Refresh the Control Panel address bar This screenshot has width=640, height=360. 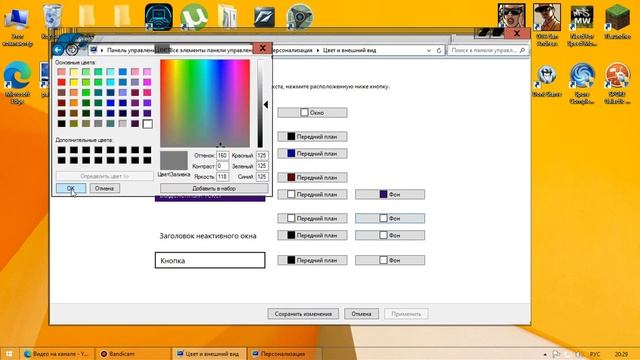click(439, 50)
